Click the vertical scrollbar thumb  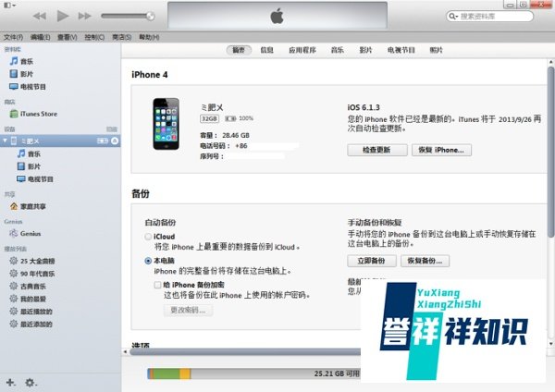(550, 153)
